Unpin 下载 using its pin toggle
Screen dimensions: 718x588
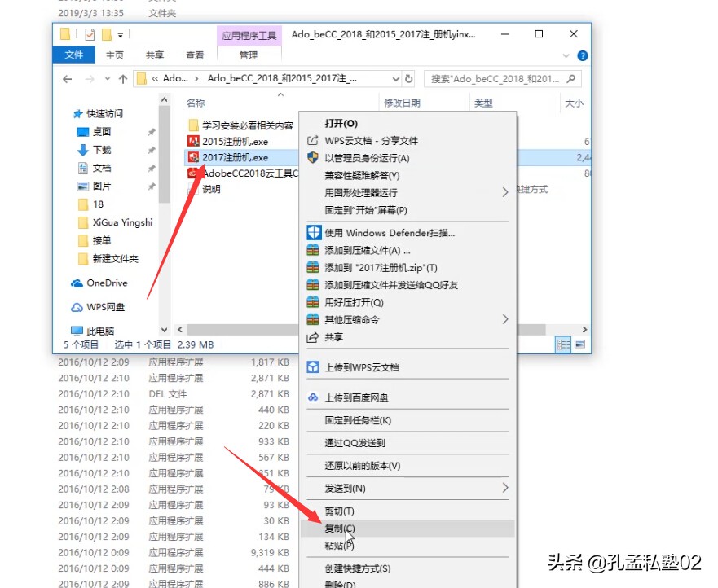pyautogui.click(x=152, y=152)
